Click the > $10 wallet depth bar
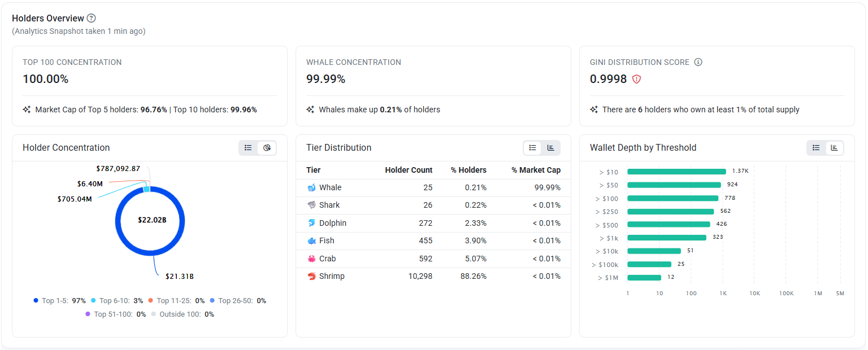Image resolution: width=868 pixels, height=350 pixels. 676,172
